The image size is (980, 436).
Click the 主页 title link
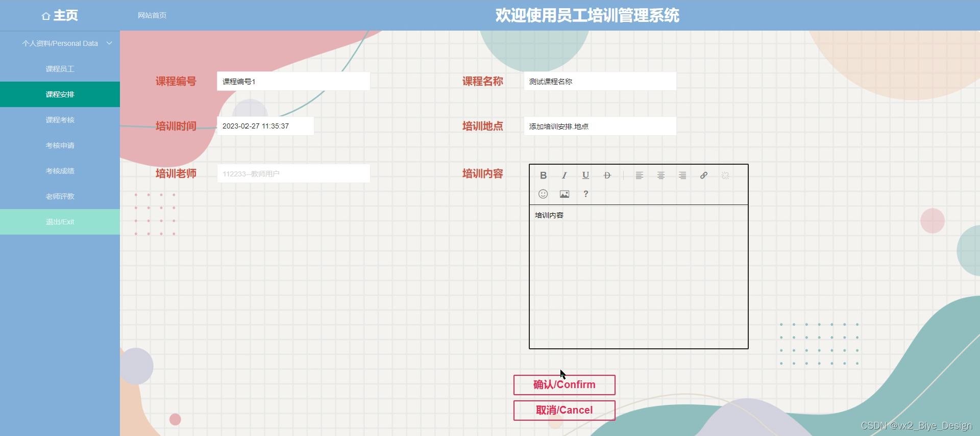pyautogui.click(x=66, y=15)
